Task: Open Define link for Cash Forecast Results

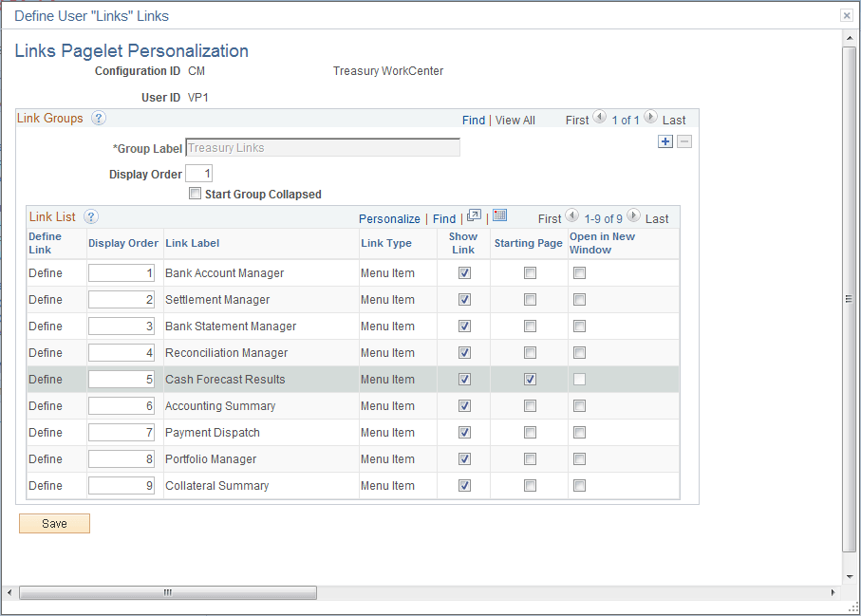Action: (46, 379)
